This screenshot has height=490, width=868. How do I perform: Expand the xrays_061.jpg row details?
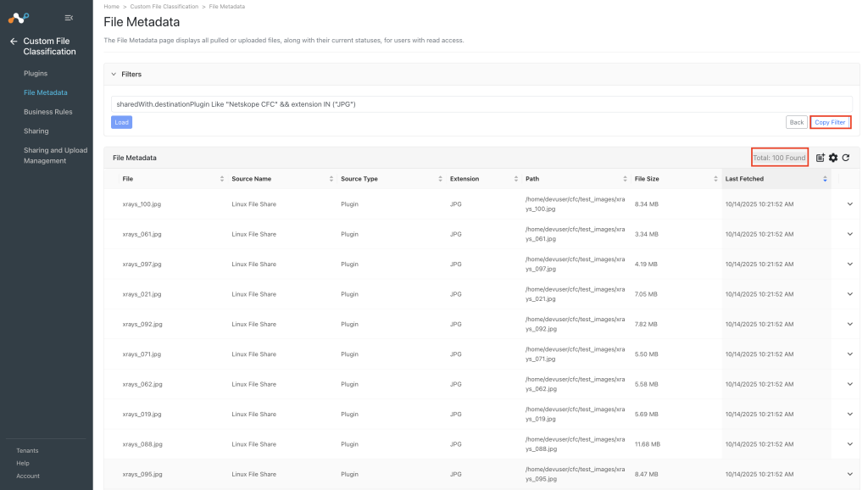point(849,234)
